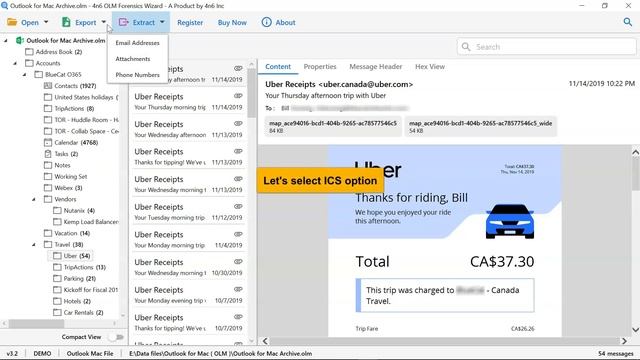Click attachment icon on 10/30/2019 Uber receipt
This screenshot has height=360, width=640.
(x=238, y=262)
